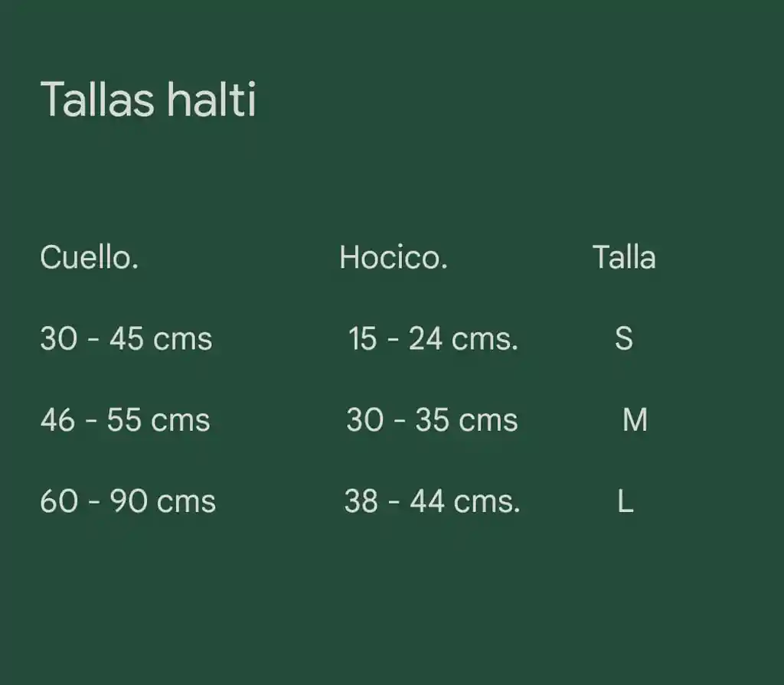Select the snout measurement "15 - 24 cms."

(x=433, y=338)
